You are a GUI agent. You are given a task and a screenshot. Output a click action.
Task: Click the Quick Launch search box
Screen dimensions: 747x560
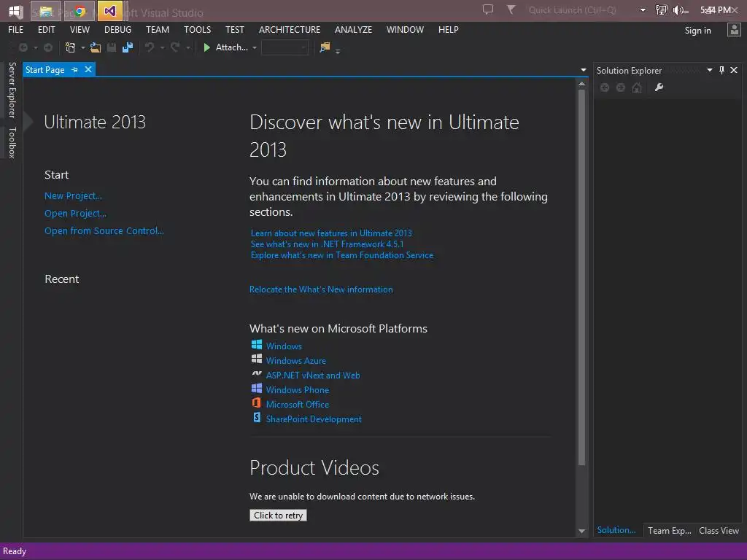pyautogui.click(x=582, y=10)
